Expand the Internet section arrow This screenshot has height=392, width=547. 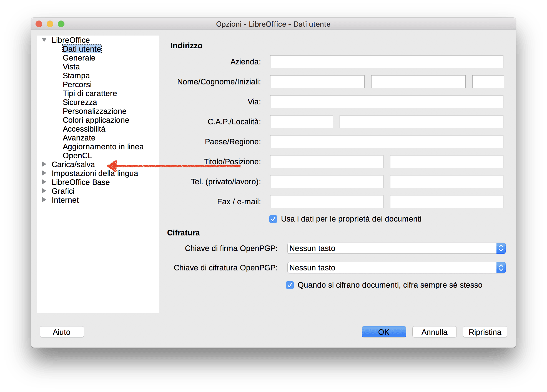44,200
